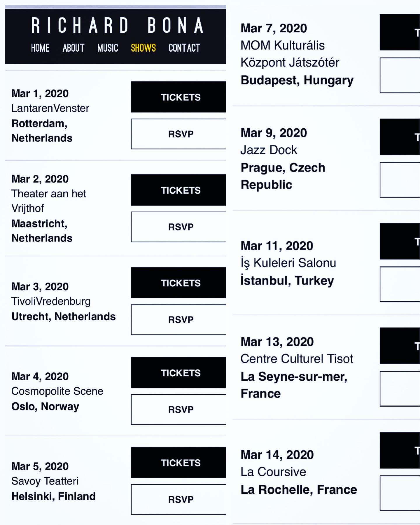Viewport: 420px width, 525px height.
Task: Buy tickets for Prague Jazz Dock show
Action: [400, 137]
